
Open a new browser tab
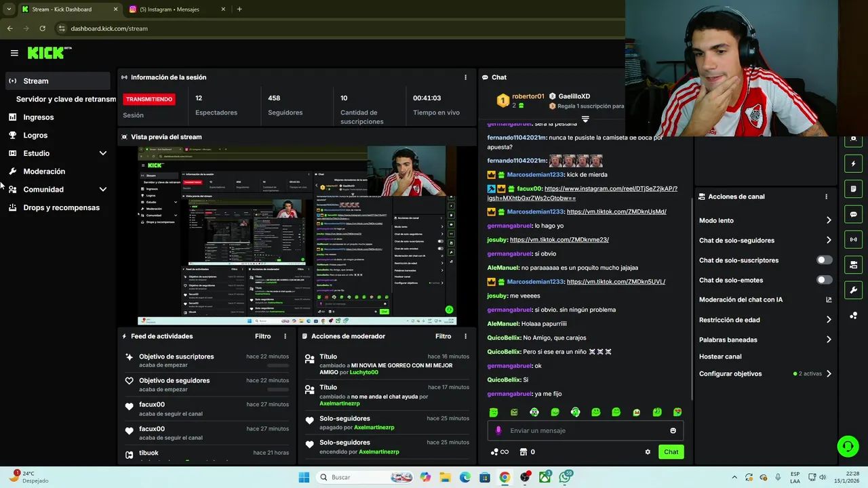(x=239, y=9)
